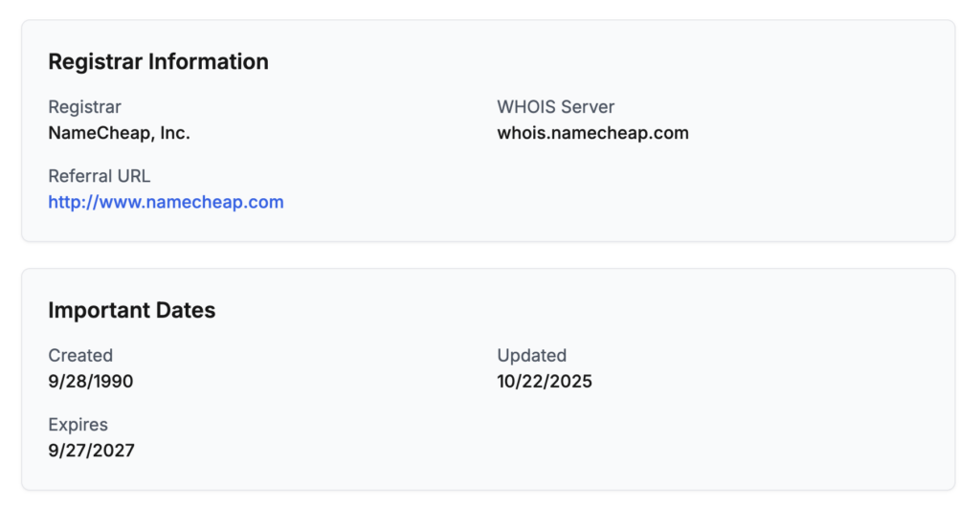Click the Expires field label
This screenshot has width=980, height=509.
(78, 425)
